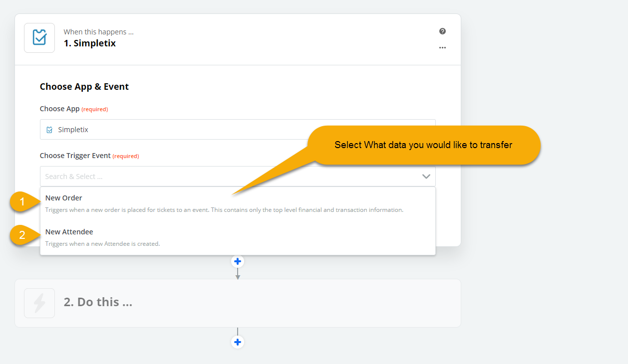
Task: Open the Choose App Simpletix field
Action: coord(238,130)
